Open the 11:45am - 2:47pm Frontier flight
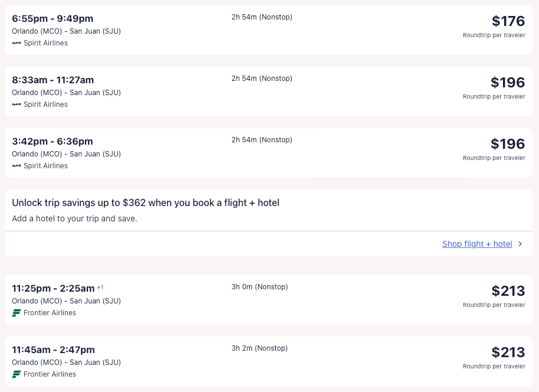The width and height of the screenshot is (539, 392). click(53, 349)
